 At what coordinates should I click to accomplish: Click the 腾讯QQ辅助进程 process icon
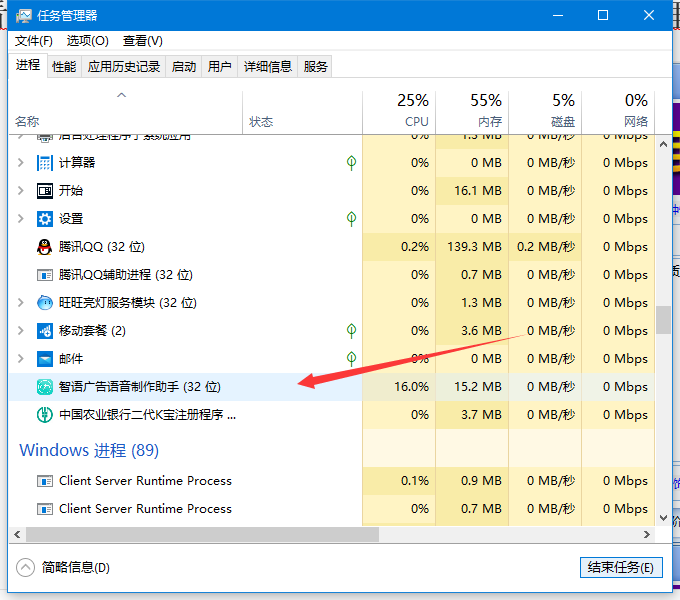[45, 275]
